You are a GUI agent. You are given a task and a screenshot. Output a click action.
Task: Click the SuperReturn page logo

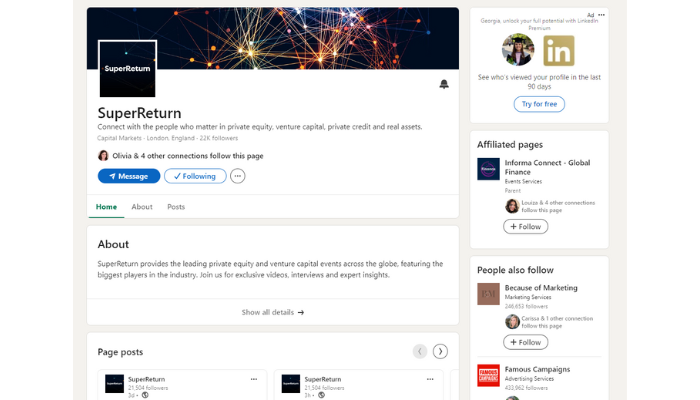tap(127, 69)
